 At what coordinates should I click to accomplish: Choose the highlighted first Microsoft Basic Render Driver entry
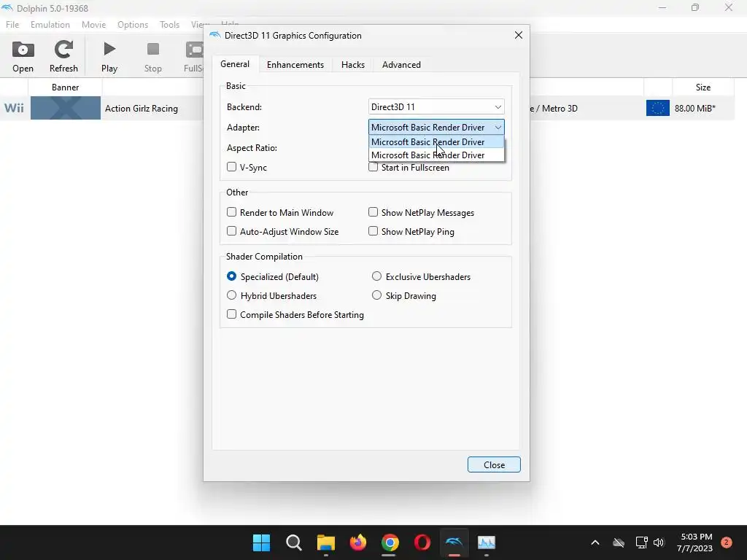click(436, 142)
